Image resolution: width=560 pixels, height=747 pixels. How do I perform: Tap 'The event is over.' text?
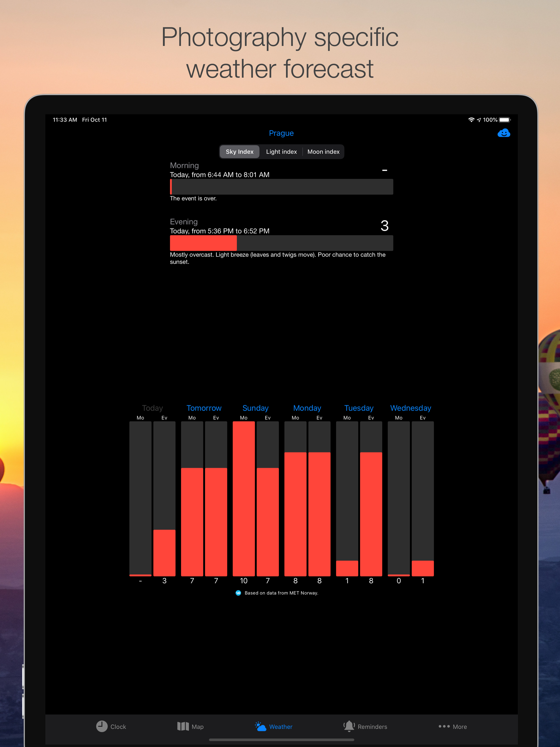(193, 199)
